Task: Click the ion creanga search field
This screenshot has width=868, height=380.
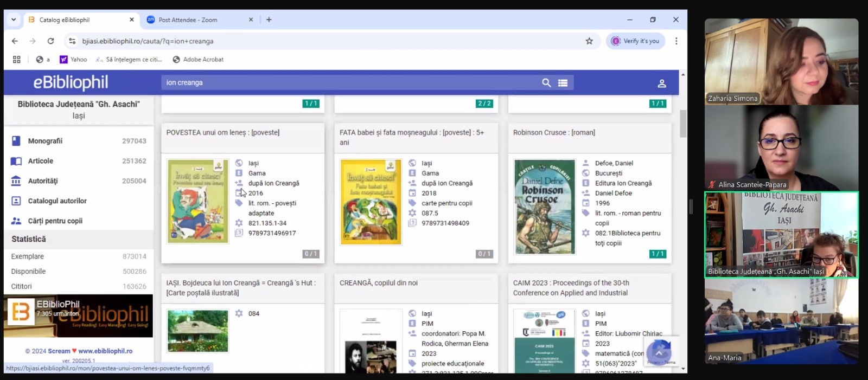Action: pos(347,83)
